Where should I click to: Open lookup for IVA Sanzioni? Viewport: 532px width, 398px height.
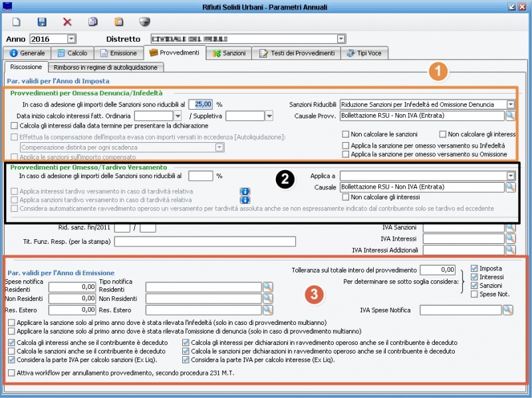(510, 227)
